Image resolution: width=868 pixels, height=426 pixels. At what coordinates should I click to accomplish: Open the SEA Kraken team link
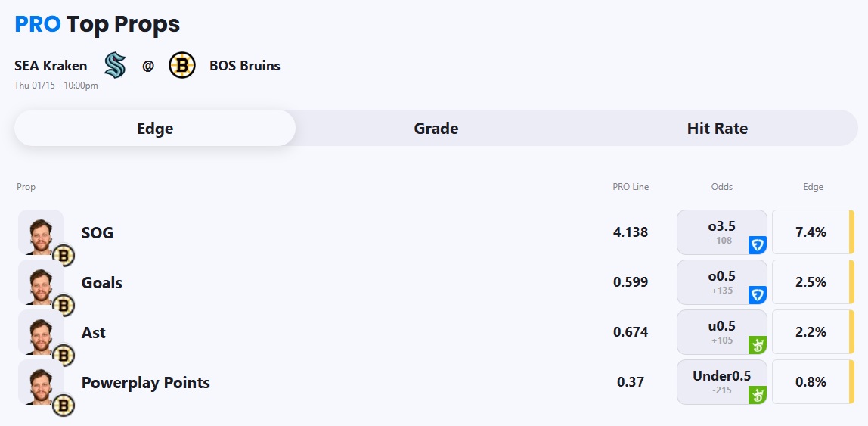(x=51, y=66)
